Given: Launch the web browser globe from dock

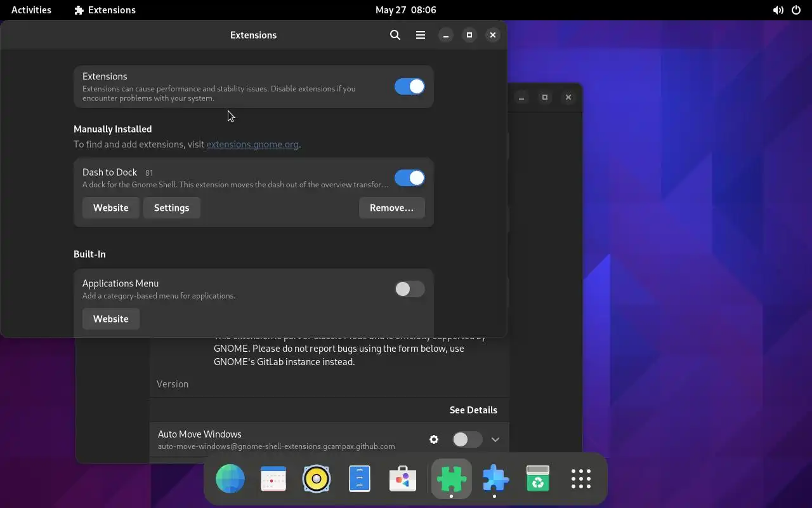Looking at the screenshot, I should [x=230, y=479].
